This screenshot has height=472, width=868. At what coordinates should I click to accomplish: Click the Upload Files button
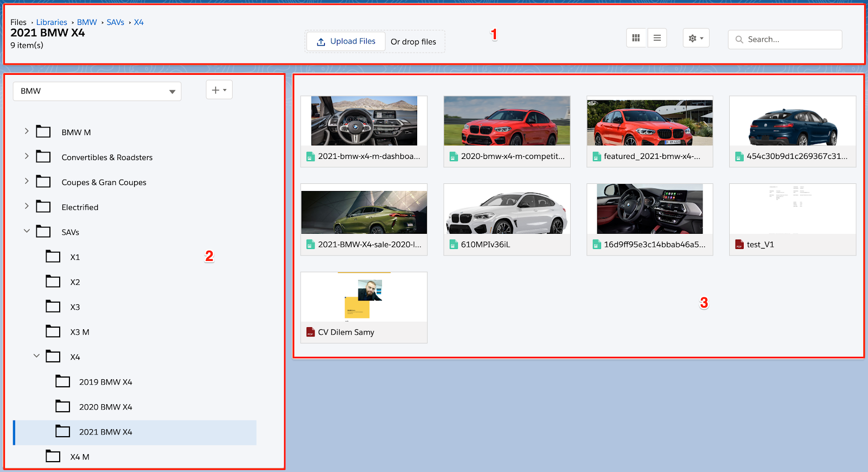pos(346,41)
